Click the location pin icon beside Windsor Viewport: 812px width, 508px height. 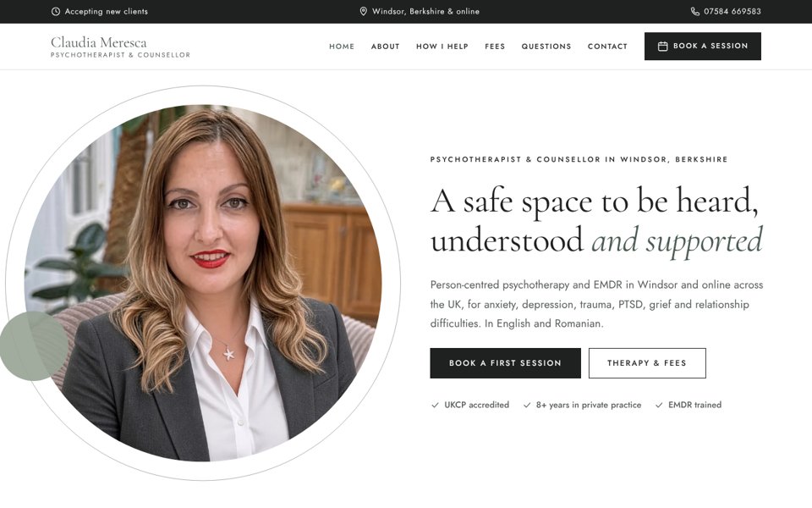tap(364, 11)
